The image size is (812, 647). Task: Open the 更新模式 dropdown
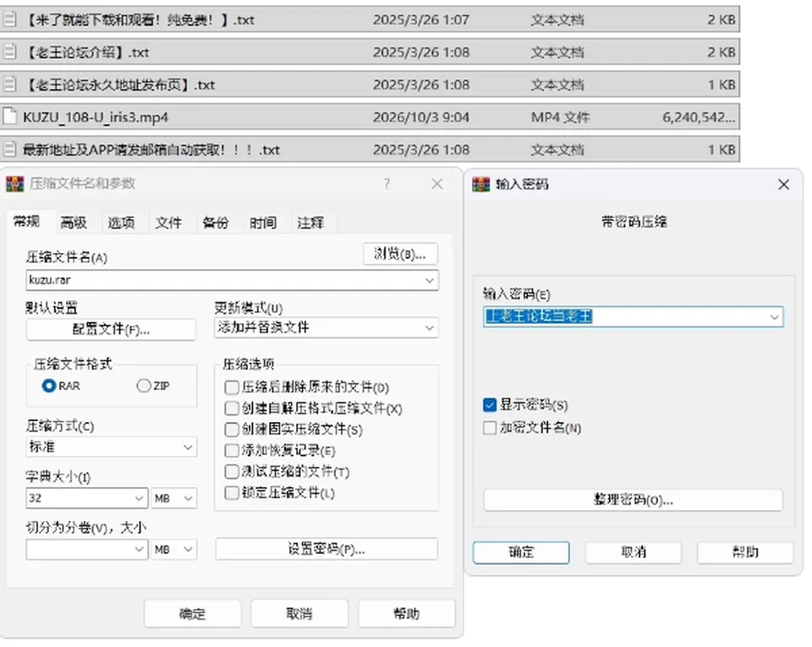[x=430, y=327]
